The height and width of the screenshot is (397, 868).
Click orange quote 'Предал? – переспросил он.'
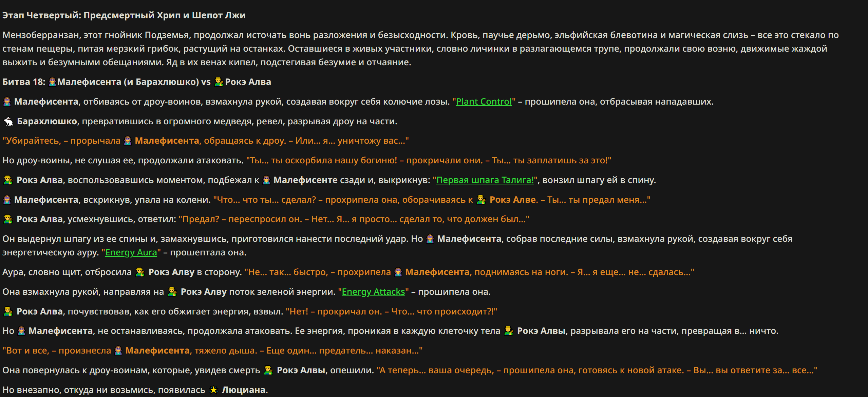(240, 219)
